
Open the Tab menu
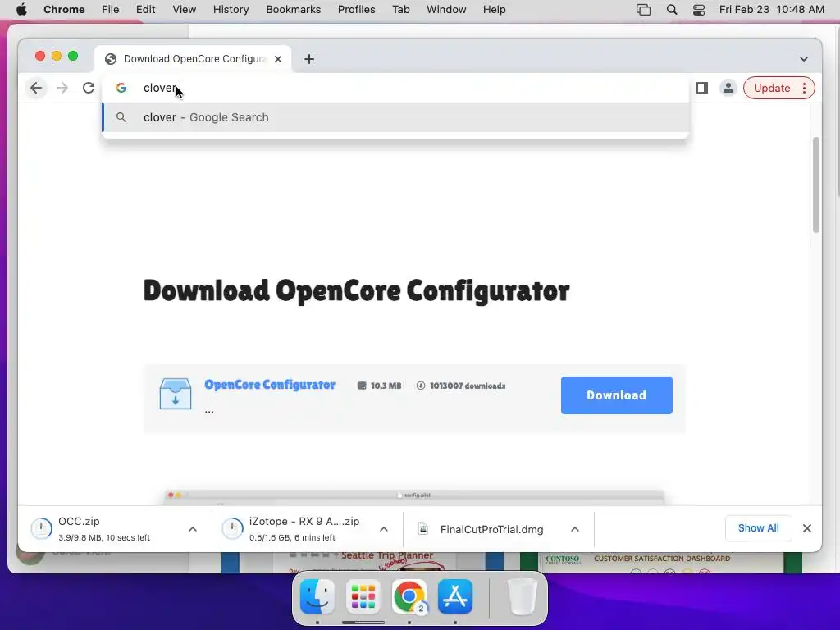pos(400,10)
